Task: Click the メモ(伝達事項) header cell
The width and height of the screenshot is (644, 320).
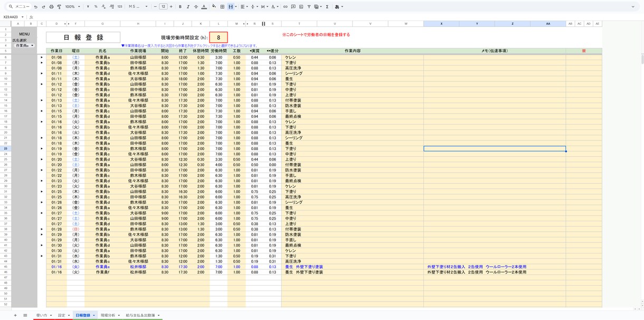Action: coord(494,51)
